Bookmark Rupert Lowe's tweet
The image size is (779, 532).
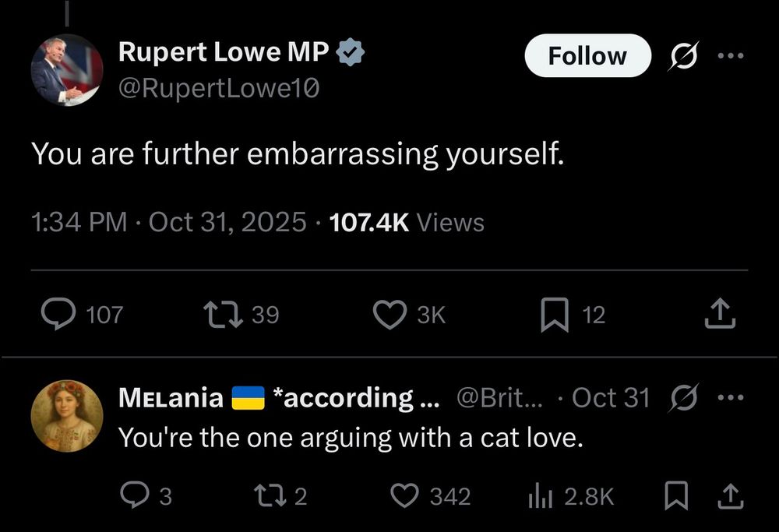pyautogui.click(x=556, y=314)
